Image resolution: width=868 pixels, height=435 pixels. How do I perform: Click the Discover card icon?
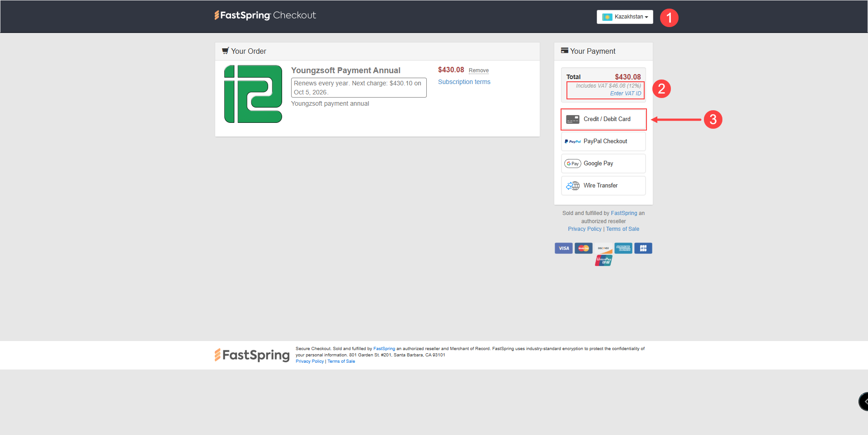[603, 248]
